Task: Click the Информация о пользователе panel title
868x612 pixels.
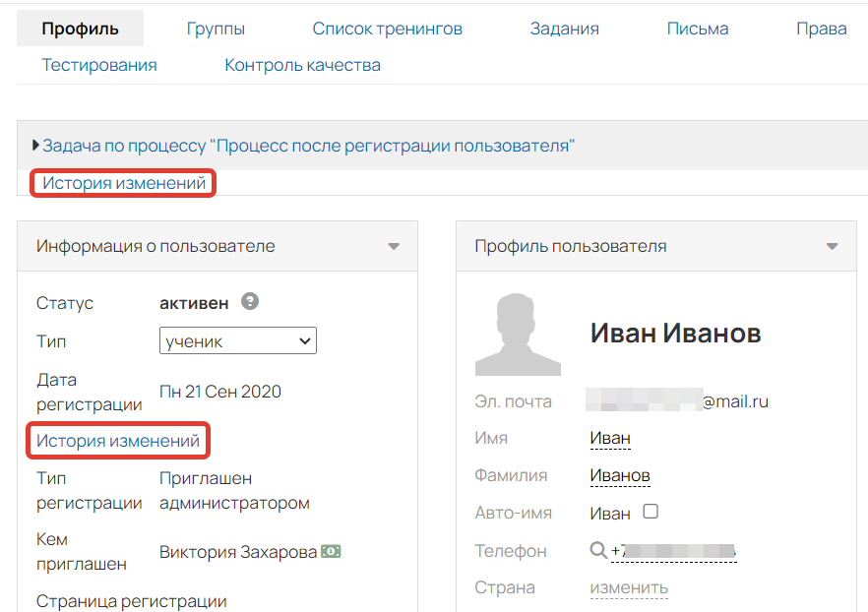Action: pyautogui.click(x=155, y=246)
